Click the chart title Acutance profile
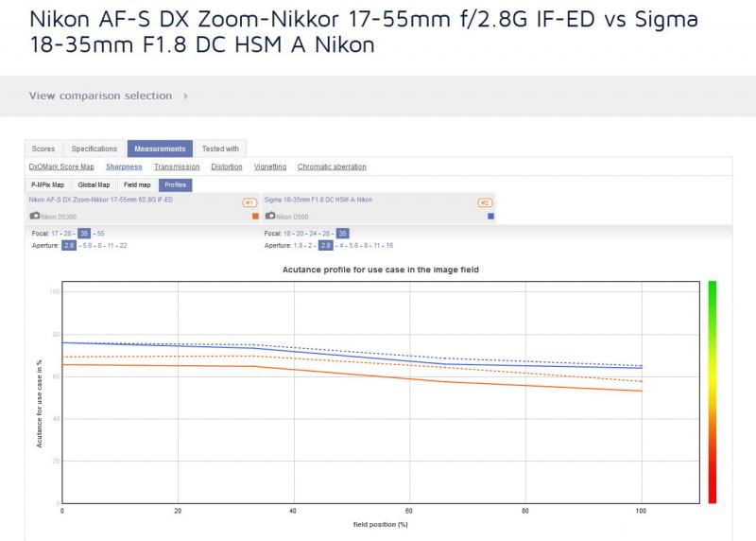Screen dimensions: 756x541 pyautogui.click(x=381, y=270)
